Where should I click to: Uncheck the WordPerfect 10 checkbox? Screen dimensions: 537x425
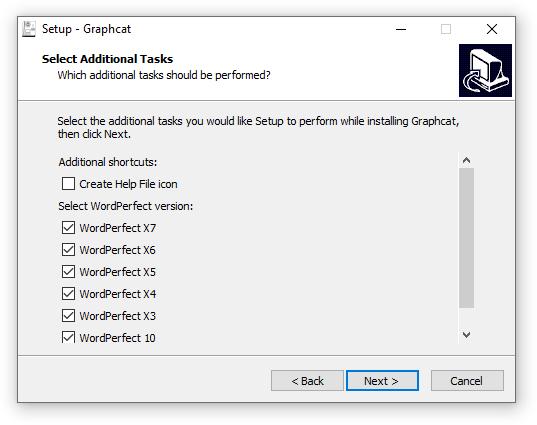68,337
